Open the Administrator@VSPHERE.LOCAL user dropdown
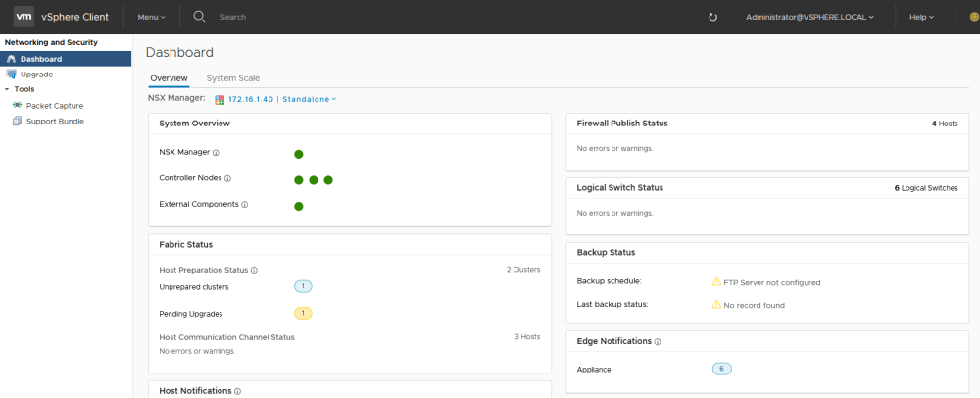This screenshot has height=398, width=980. click(x=809, y=17)
